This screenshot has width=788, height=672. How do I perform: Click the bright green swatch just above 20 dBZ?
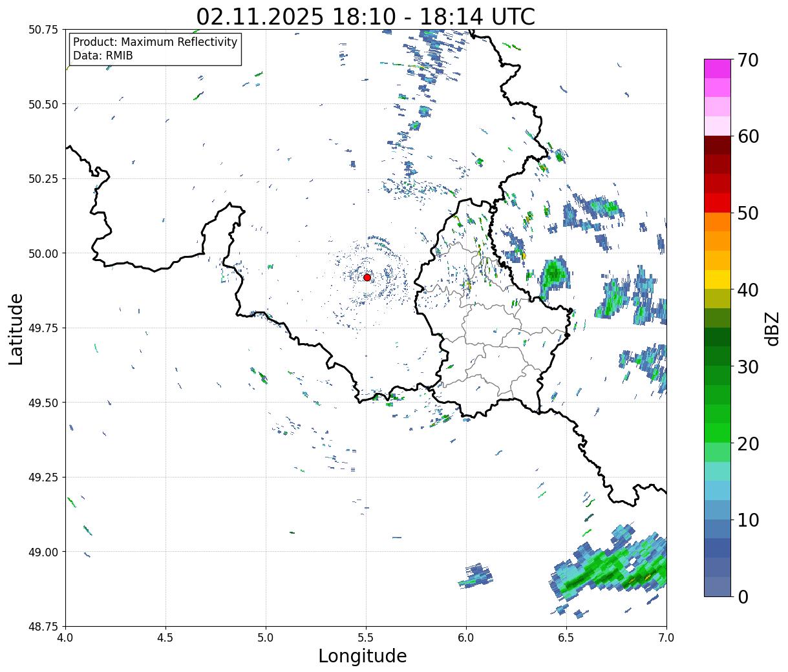tap(718, 433)
